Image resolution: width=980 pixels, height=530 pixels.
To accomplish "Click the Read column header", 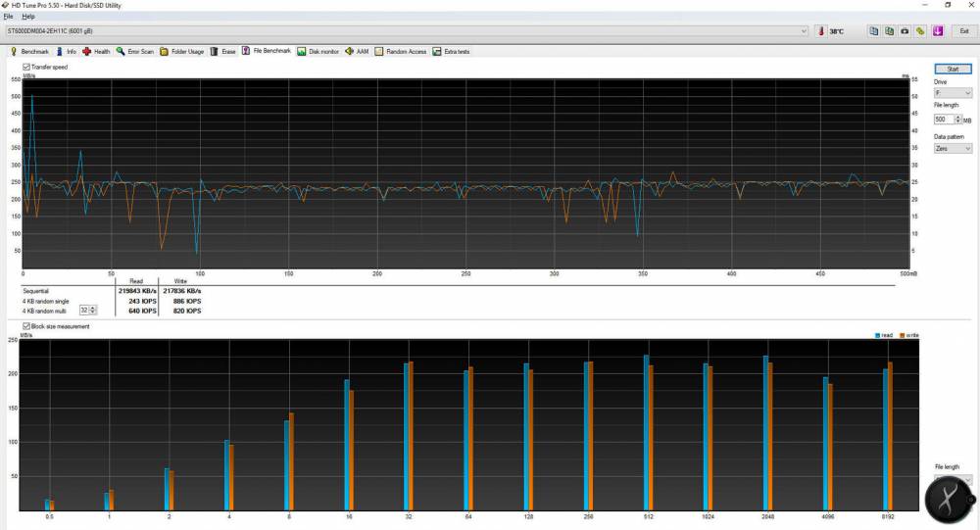I will tap(136, 281).
